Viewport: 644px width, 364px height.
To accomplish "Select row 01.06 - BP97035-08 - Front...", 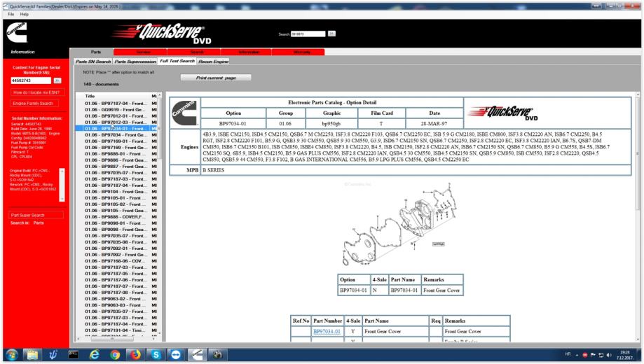I will 116,242.
